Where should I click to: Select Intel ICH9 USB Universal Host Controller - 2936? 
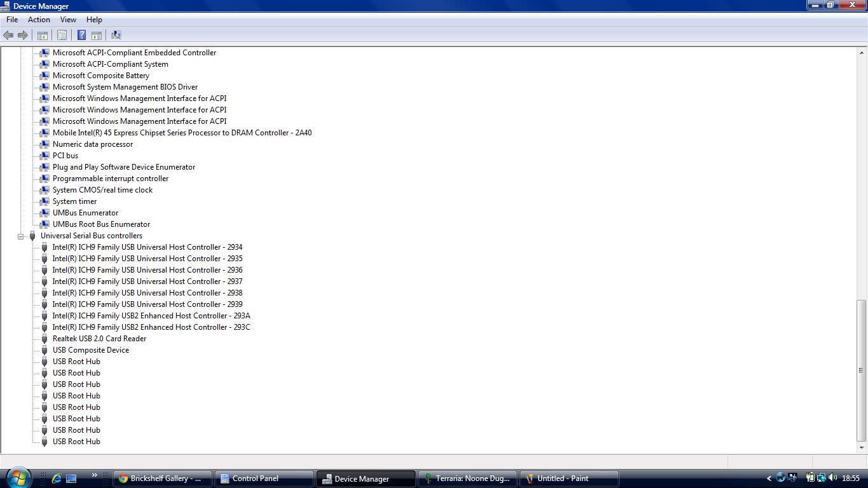(x=147, y=270)
